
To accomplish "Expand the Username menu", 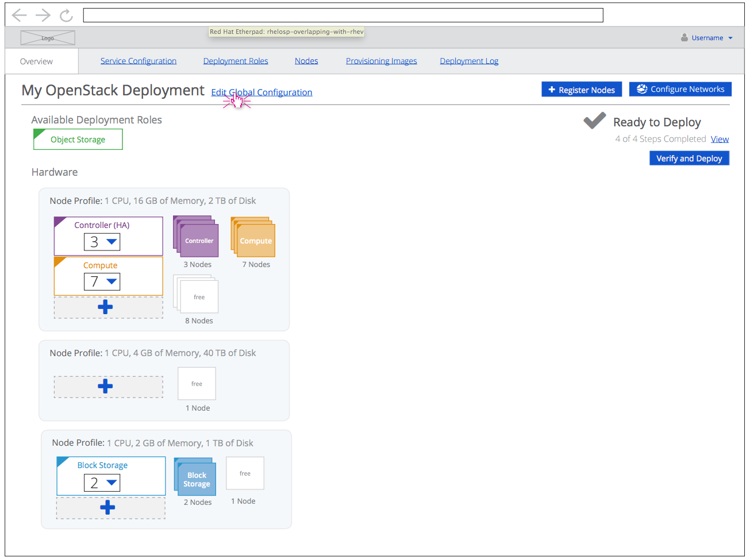I will tap(707, 38).
